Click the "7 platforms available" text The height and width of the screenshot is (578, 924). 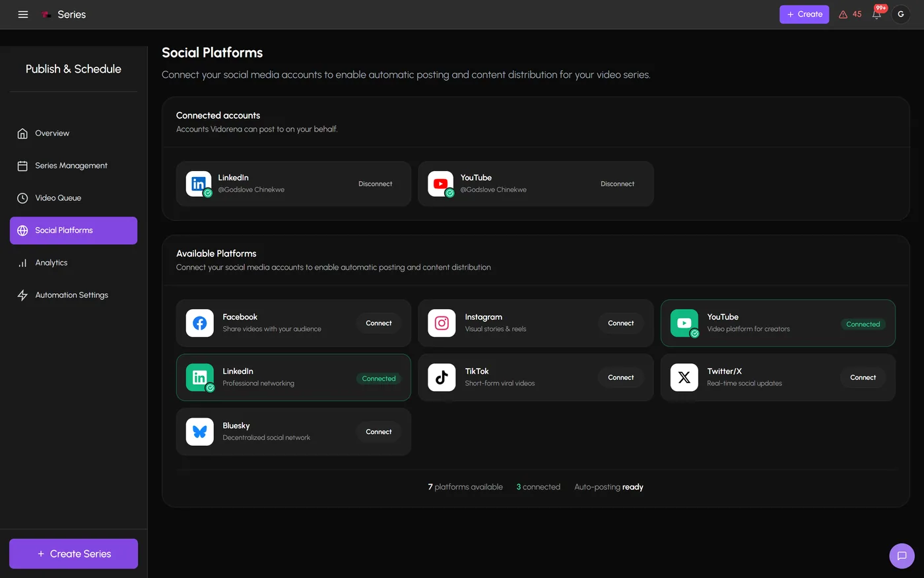tap(465, 487)
